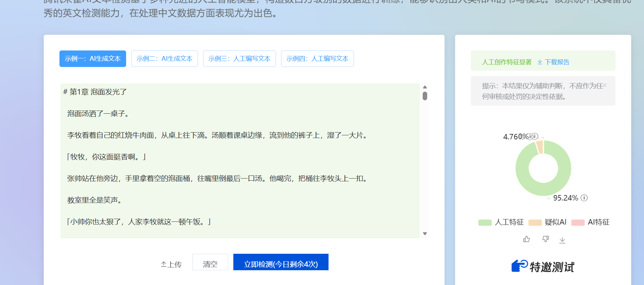Click the line 教室里全是笑声。
The image size is (644, 285).
(96, 200)
